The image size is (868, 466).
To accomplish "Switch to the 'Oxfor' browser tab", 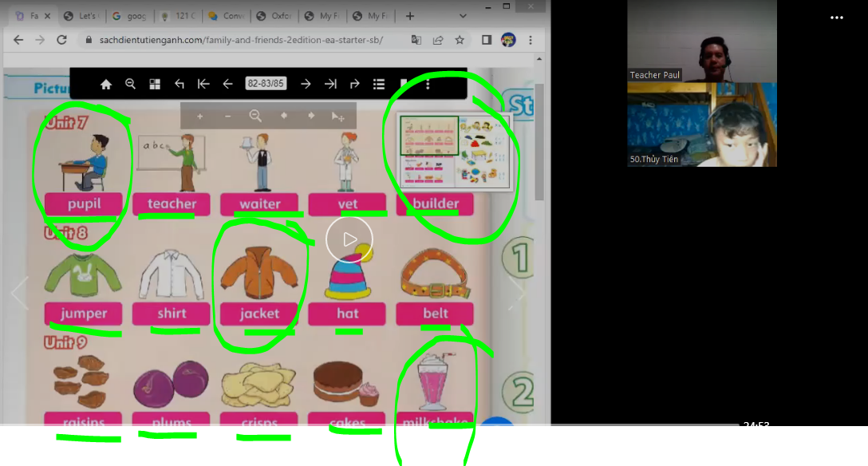I will click(274, 16).
